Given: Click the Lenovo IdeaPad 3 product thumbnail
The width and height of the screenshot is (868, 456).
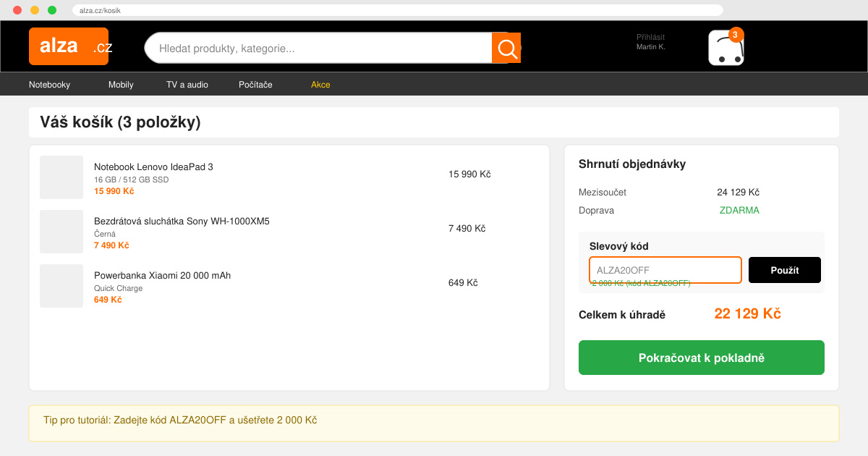Looking at the screenshot, I should click(61, 177).
